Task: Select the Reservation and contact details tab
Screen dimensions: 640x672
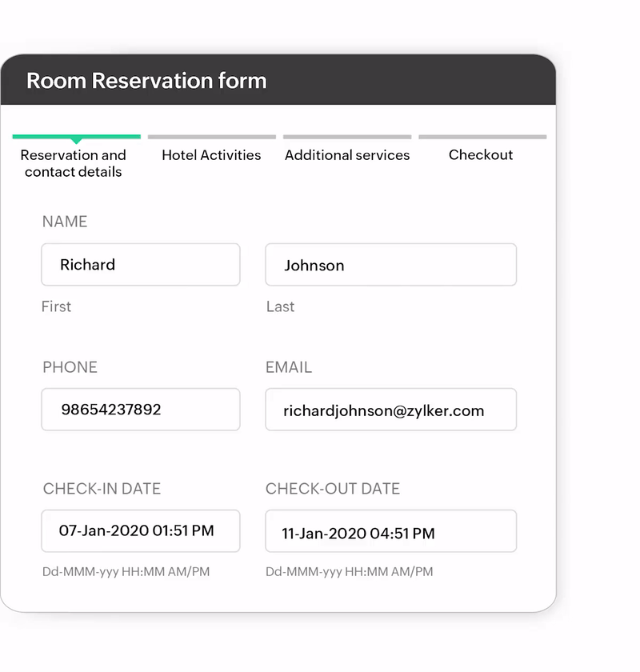Action: (74, 163)
